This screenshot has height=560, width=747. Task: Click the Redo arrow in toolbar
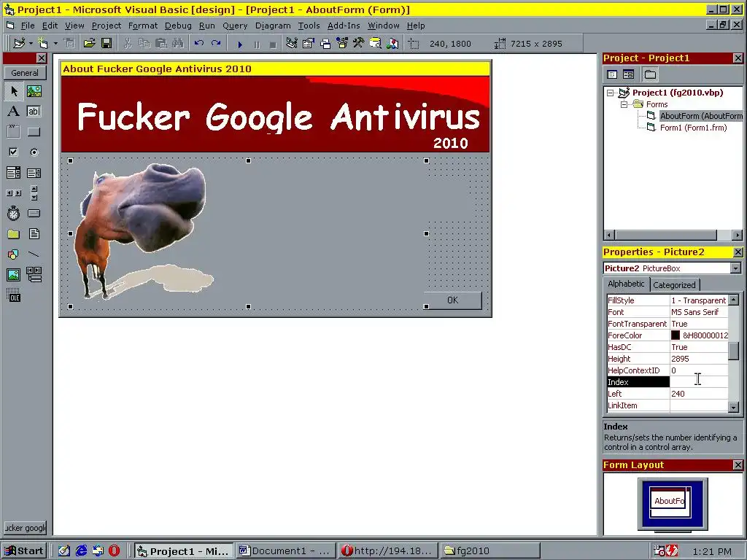coord(216,43)
